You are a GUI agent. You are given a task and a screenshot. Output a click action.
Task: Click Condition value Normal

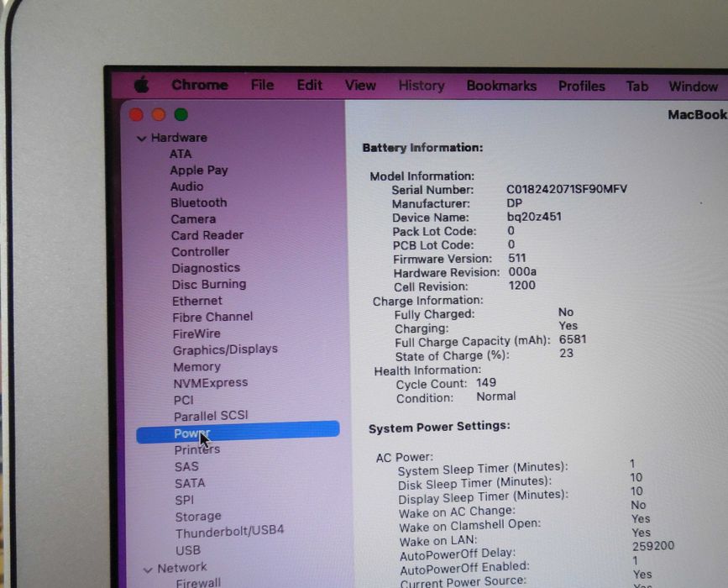pos(496,396)
